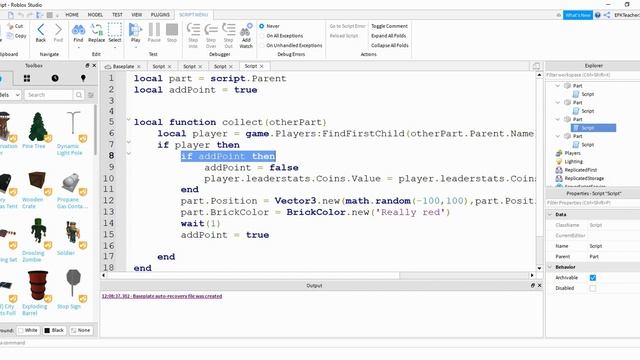This screenshot has height=360, width=640.
Task: Fold the function at line 5
Action: pyautogui.click(x=129, y=120)
